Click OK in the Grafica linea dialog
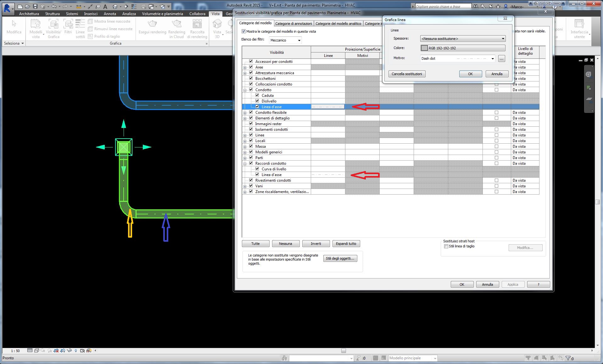The width and height of the screenshot is (603, 364). (470, 74)
